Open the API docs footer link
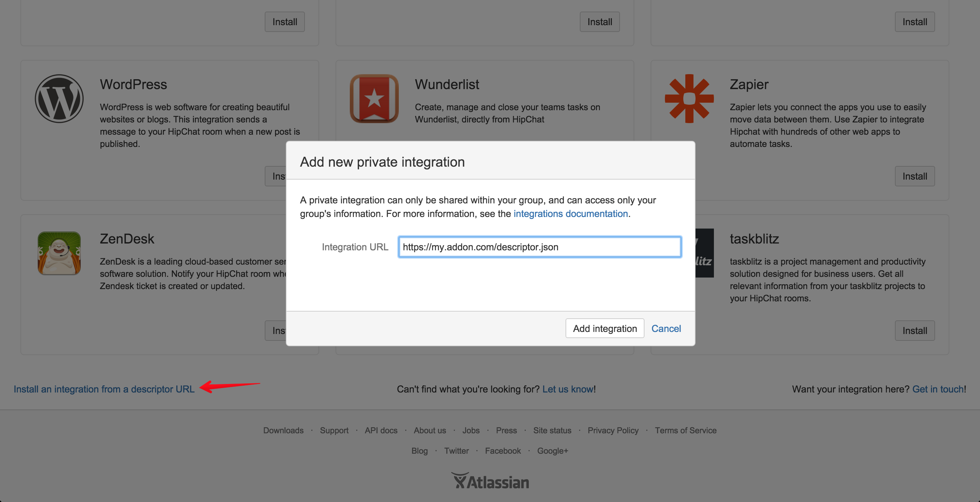 [381, 431]
